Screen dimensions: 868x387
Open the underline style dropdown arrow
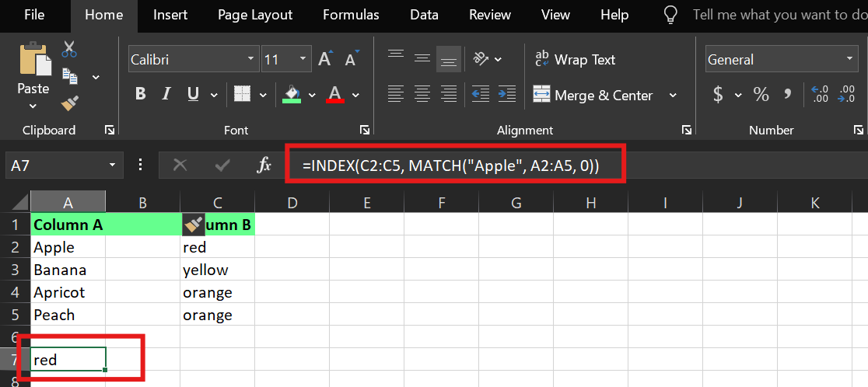[x=212, y=95]
